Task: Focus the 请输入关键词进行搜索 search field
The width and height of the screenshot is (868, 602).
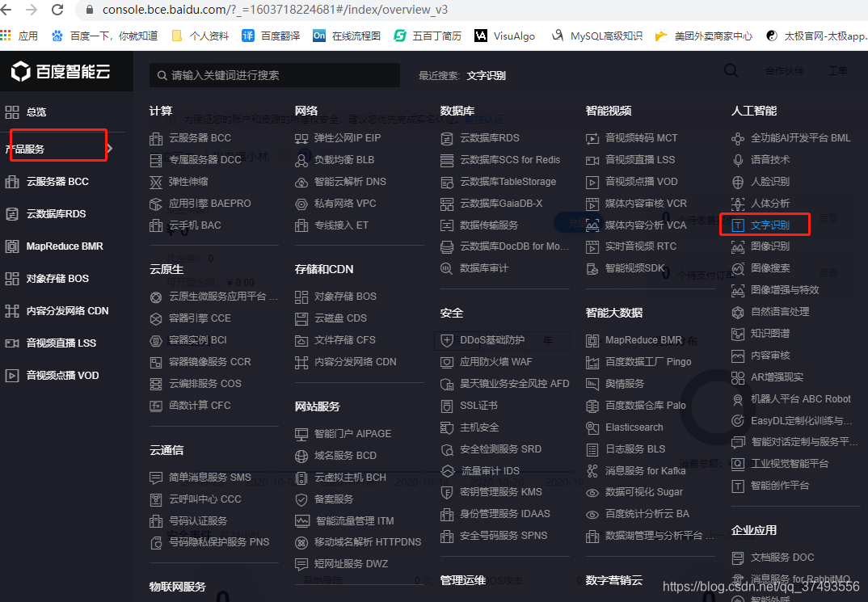Action: pyautogui.click(x=275, y=74)
